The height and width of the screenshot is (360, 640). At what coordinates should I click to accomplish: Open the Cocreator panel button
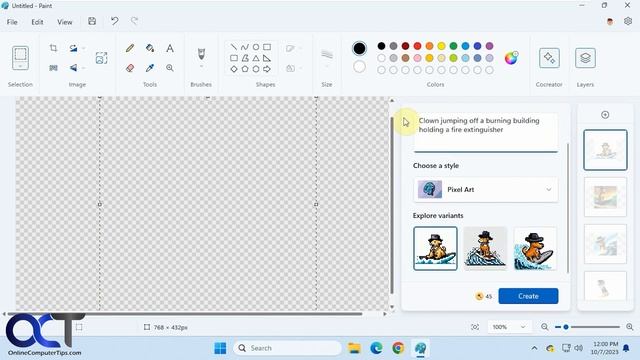[x=549, y=58]
